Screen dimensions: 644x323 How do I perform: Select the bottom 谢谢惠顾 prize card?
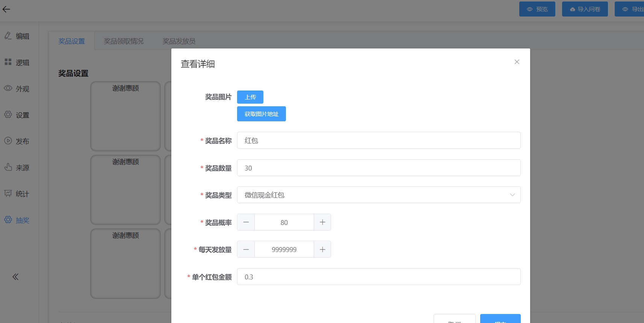pyautogui.click(x=125, y=263)
